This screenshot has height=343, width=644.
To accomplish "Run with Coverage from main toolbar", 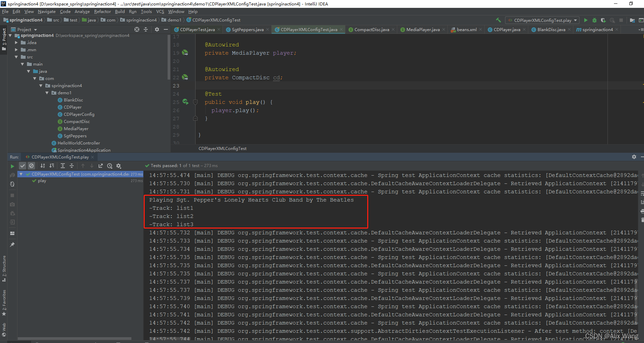I will click(x=603, y=20).
